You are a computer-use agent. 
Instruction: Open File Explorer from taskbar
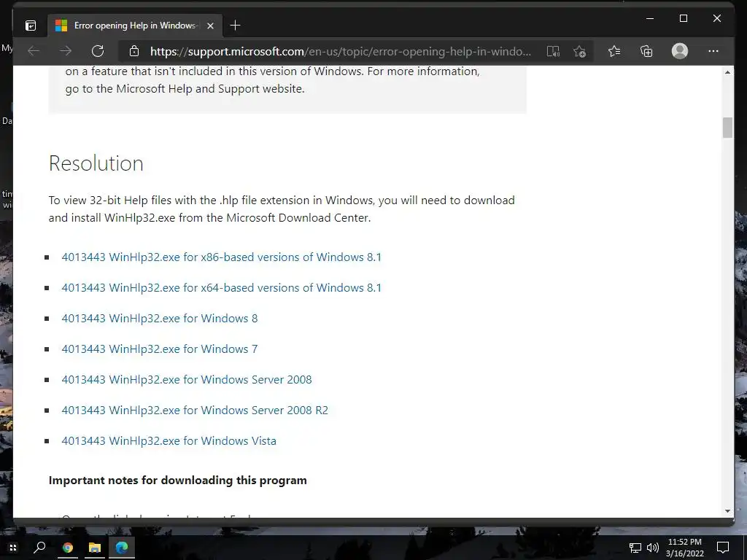pyautogui.click(x=95, y=548)
